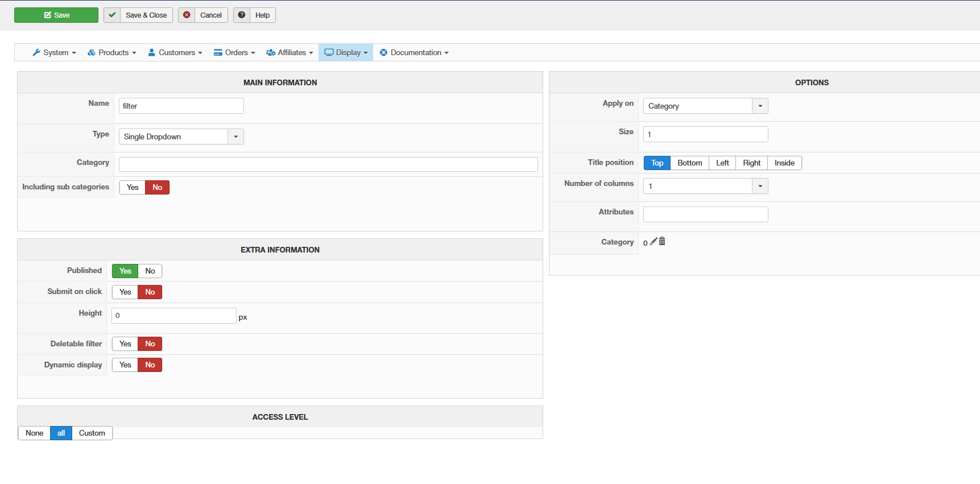The width and height of the screenshot is (980, 484).
Task: Open the Products cubes menu
Action: [x=111, y=52]
